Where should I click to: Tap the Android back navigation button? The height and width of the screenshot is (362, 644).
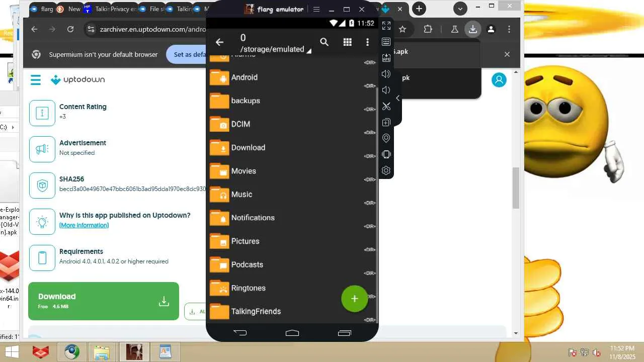[x=240, y=333]
